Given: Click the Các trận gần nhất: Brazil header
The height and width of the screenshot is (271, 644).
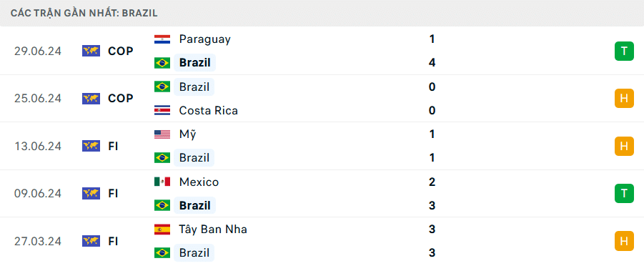Looking at the screenshot, I should (84, 13).
